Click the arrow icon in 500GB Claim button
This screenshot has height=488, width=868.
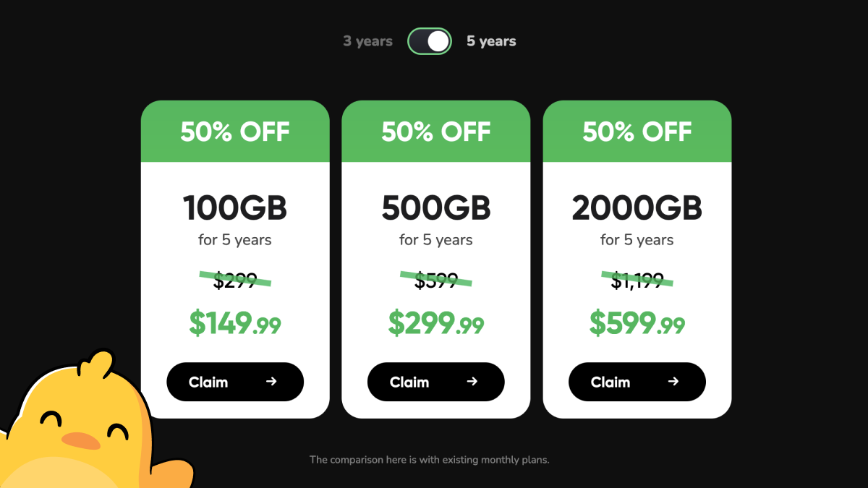472,382
